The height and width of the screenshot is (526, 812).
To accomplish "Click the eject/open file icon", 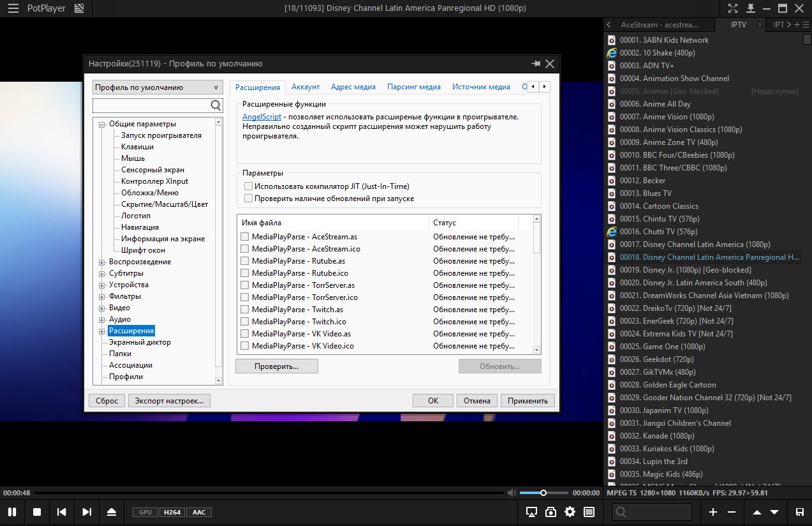I will (x=112, y=512).
